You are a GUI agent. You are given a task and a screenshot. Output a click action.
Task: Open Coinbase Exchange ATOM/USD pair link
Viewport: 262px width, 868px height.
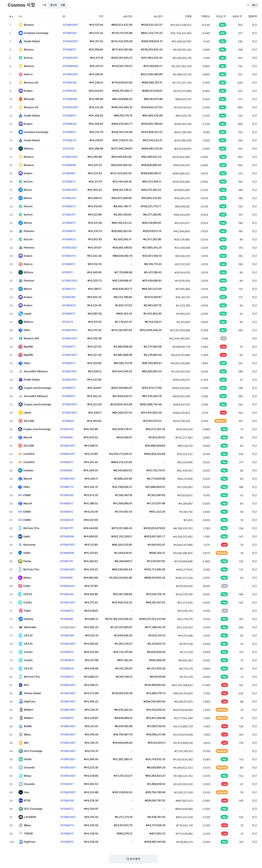point(70,33)
